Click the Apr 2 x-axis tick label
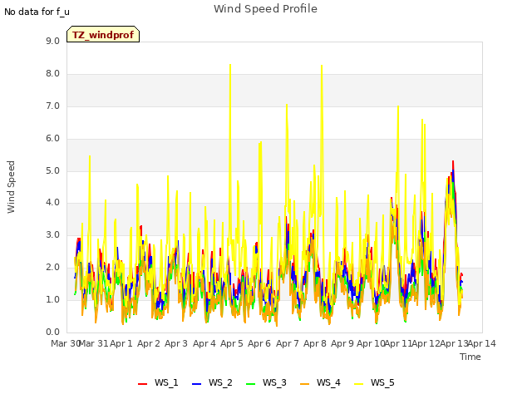 (x=149, y=343)
